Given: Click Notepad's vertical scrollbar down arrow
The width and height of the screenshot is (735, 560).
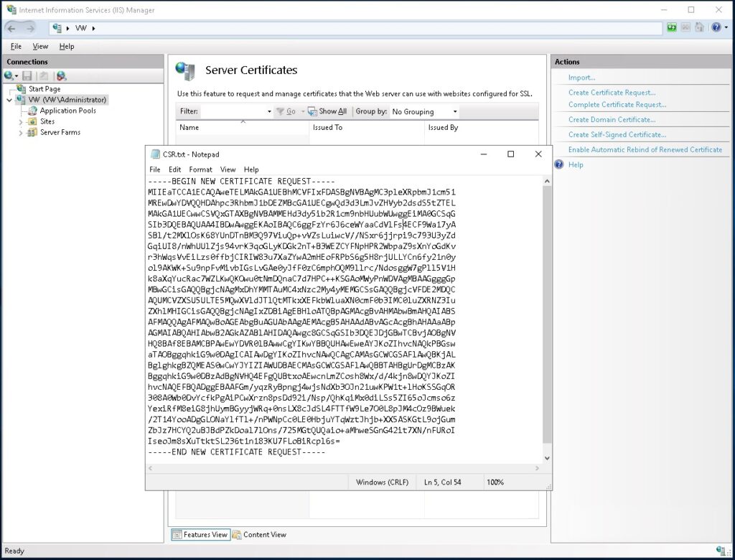Looking at the screenshot, I should click(x=547, y=458).
